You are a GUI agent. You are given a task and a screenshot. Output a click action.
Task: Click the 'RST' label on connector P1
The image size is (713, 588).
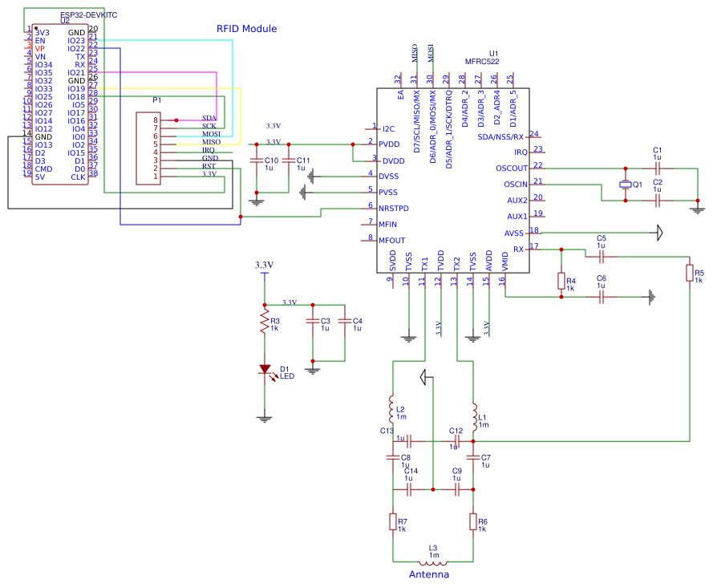[209, 166]
